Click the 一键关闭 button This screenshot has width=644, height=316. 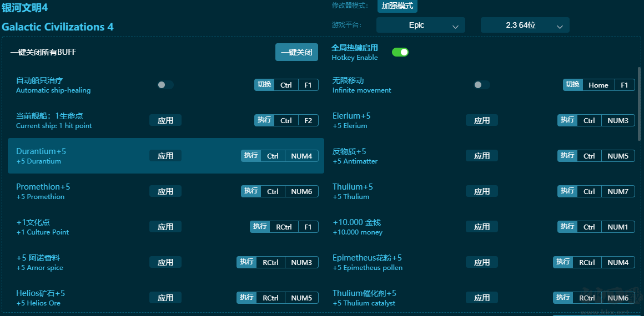pyautogui.click(x=296, y=52)
